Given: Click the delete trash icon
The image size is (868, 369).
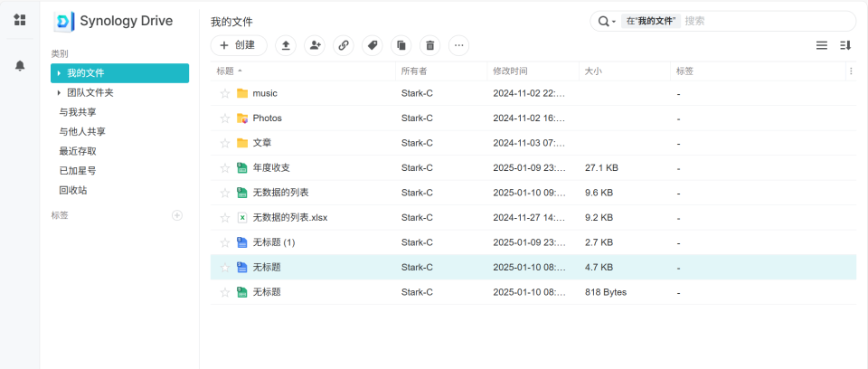Looking at the screenshot, I should tap(429, 45).
